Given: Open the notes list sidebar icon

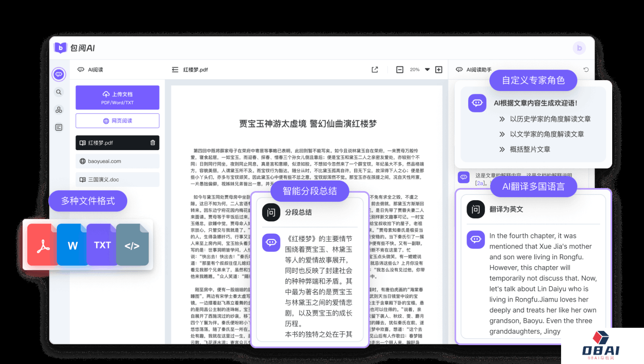Looking at the screenshot, I should (59, 127).
